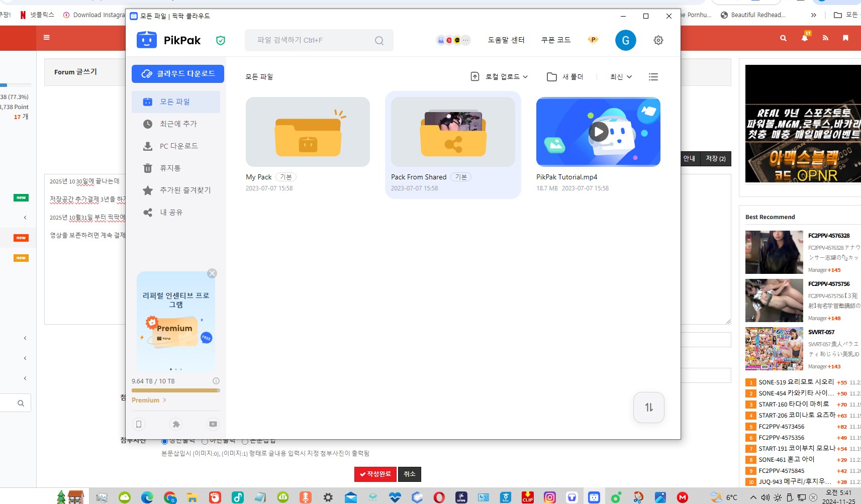Open the referral incentive Premium banner
861x504 pixels.
[176, 322]
